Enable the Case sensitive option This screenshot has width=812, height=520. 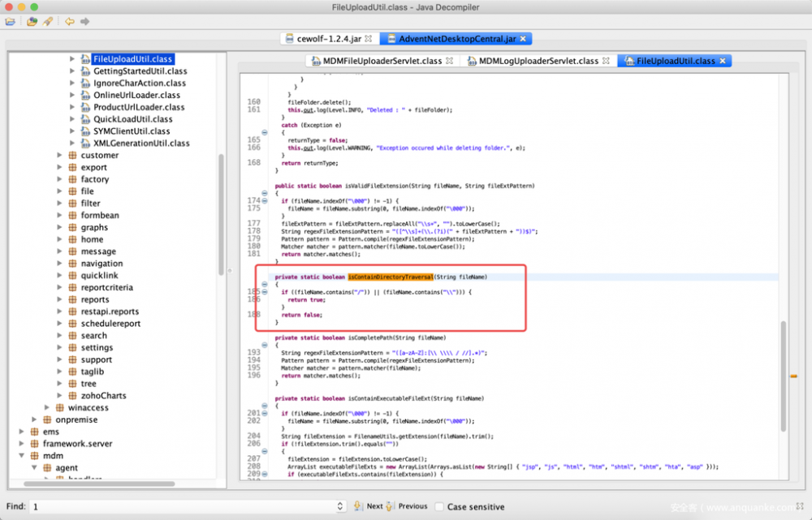click(439, 506)
